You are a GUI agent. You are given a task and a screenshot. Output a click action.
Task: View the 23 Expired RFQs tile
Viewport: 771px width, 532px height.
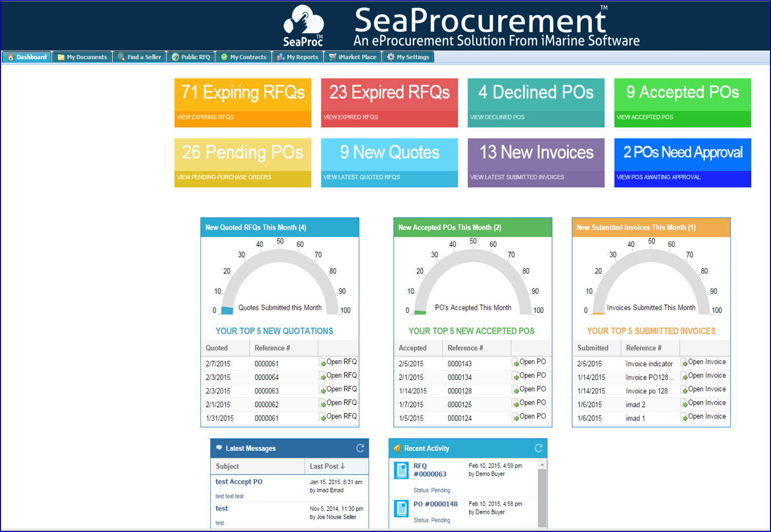pos(390,103)
